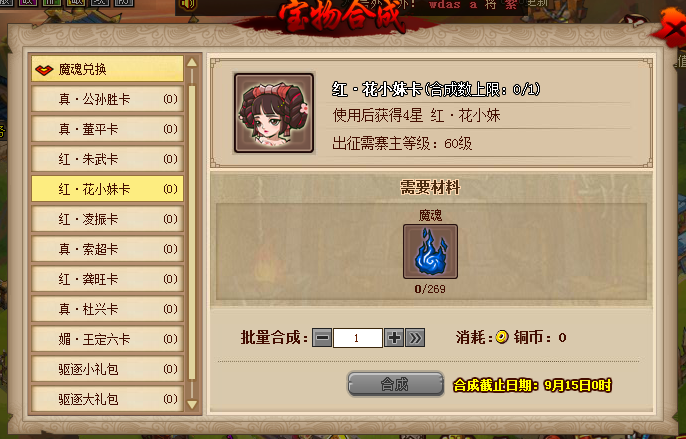Select 真·公孙胜卡 from the list
This screenshot has width=686, height=439.
coord(107,99)
